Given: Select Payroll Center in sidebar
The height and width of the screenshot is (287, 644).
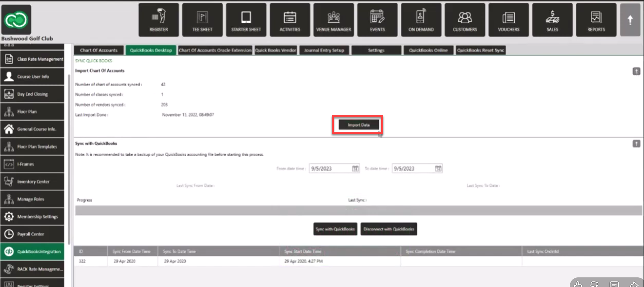Looking at the screenshot, I should pos(32,234).
